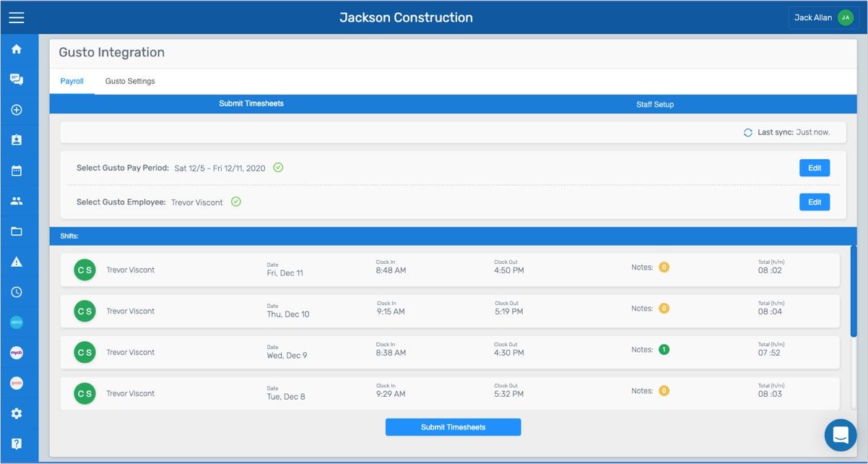Open settings gear in sidebar
868x464 pixels.
(x=17, y=413)
